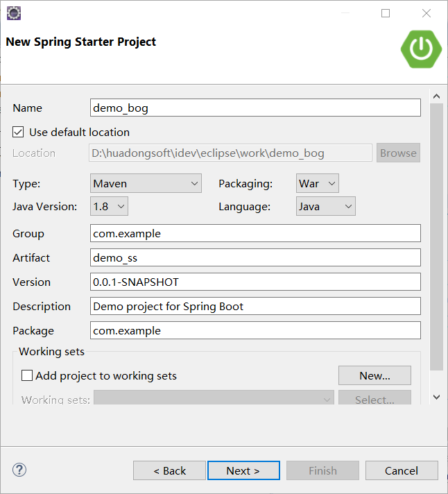
Task: Click the < Back button
Action: (x=169, y=470)
